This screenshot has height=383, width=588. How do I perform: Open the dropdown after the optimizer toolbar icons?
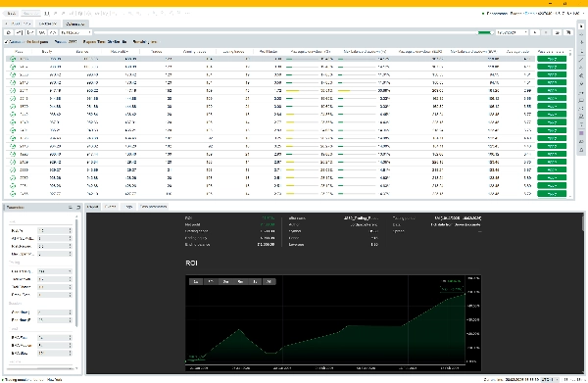[75, 32]
